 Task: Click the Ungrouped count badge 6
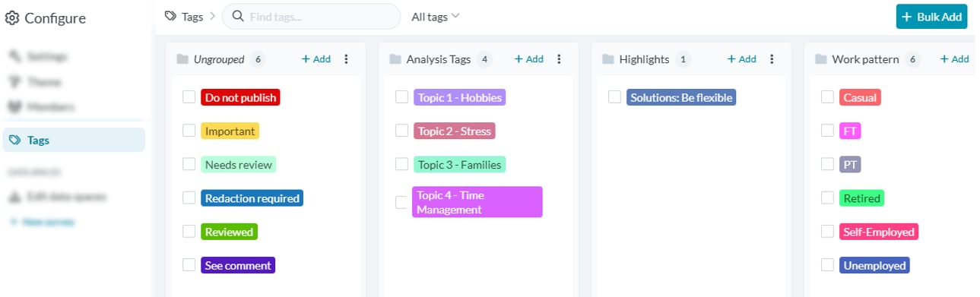point(258,58)
